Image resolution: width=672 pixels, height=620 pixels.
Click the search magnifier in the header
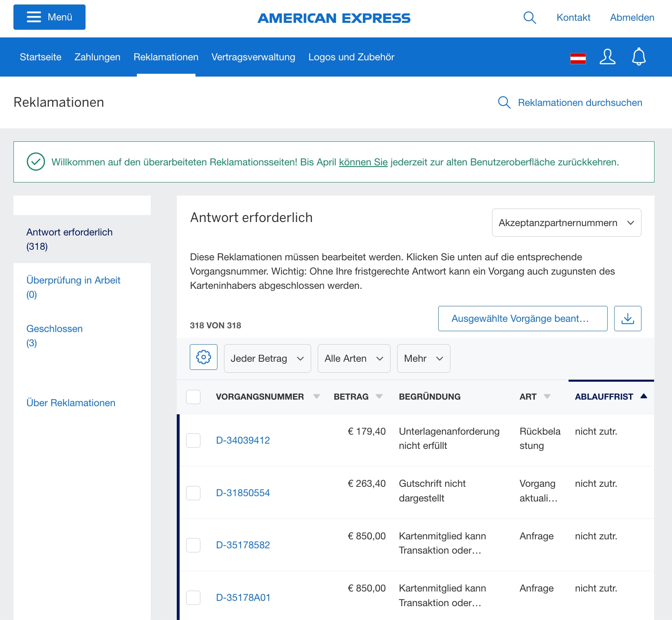[529, 18]
